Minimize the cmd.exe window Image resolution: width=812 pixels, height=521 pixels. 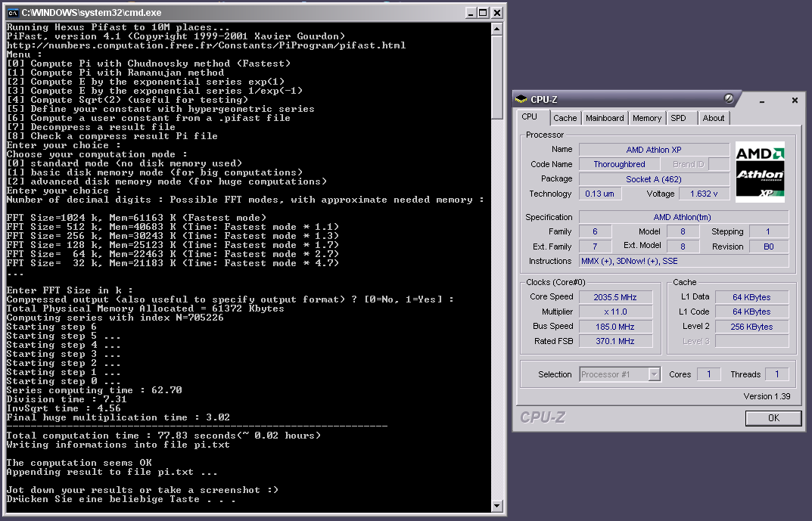tap(471, 12)
